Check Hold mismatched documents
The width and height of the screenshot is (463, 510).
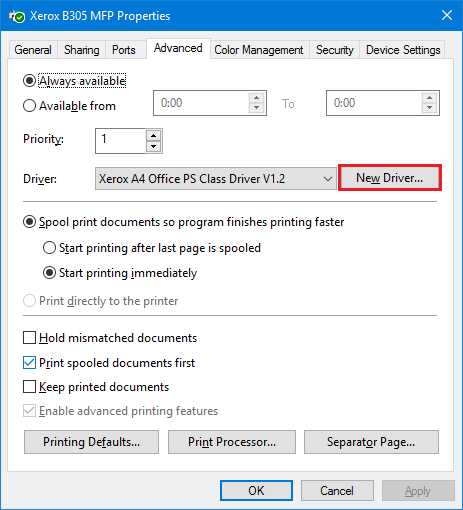(x=29, y=338)
